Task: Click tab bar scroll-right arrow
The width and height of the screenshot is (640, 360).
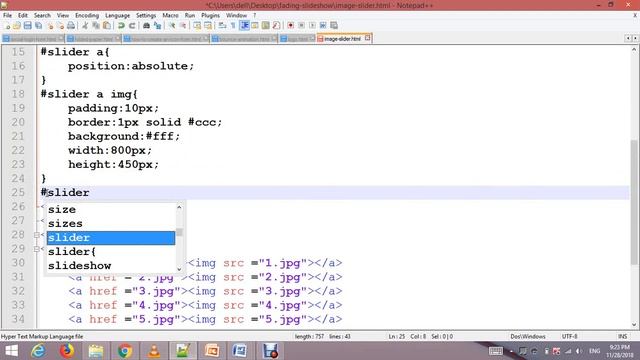Action: tap(635, 38)
